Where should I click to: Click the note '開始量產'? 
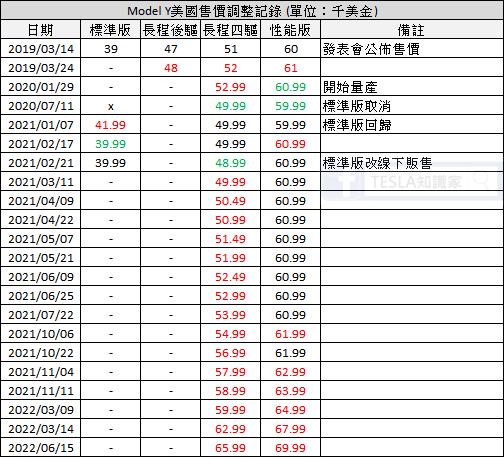coord(350,87)
